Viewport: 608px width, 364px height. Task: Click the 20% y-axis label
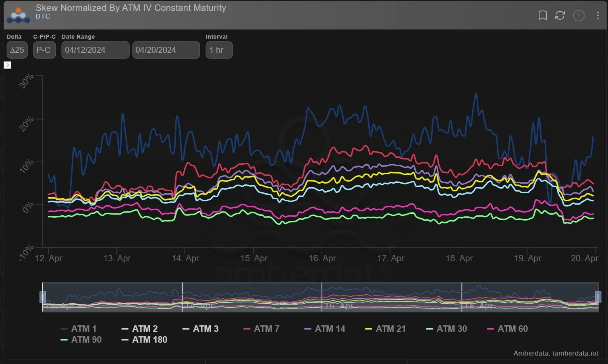(x=27, y=123)
